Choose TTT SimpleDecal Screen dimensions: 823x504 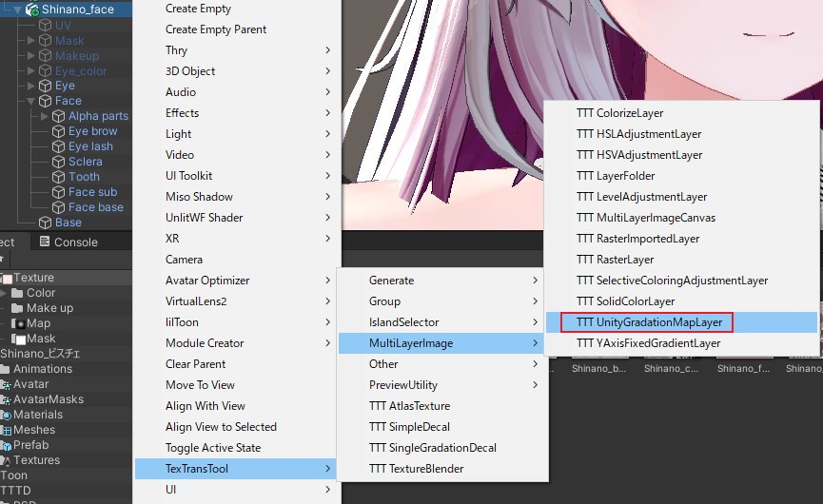441,427
